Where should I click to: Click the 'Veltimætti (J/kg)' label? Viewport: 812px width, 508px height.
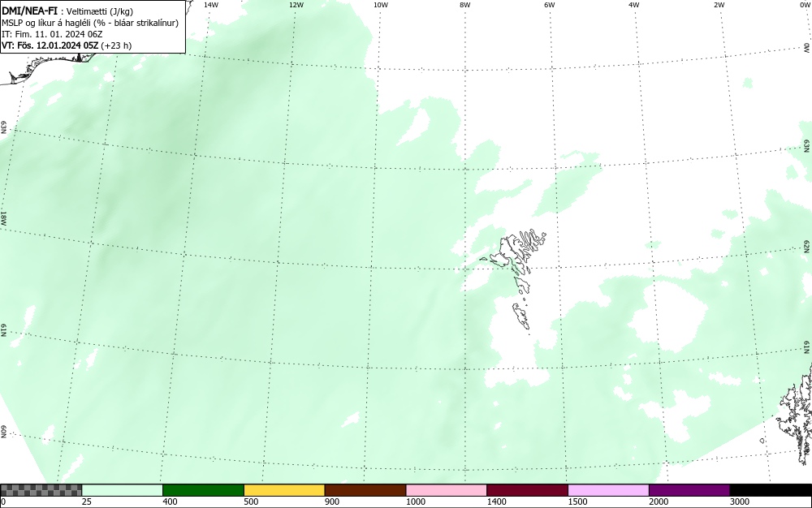click(100, 12)
